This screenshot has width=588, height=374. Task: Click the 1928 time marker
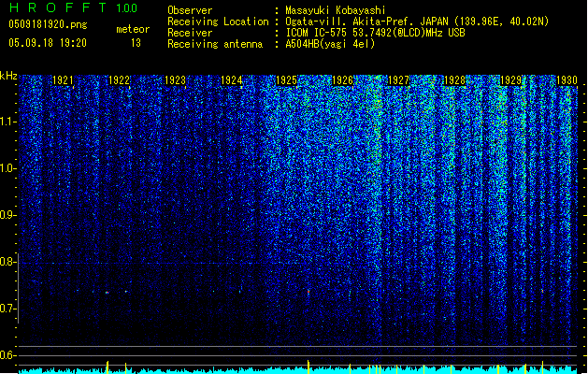tap(454, 80)
